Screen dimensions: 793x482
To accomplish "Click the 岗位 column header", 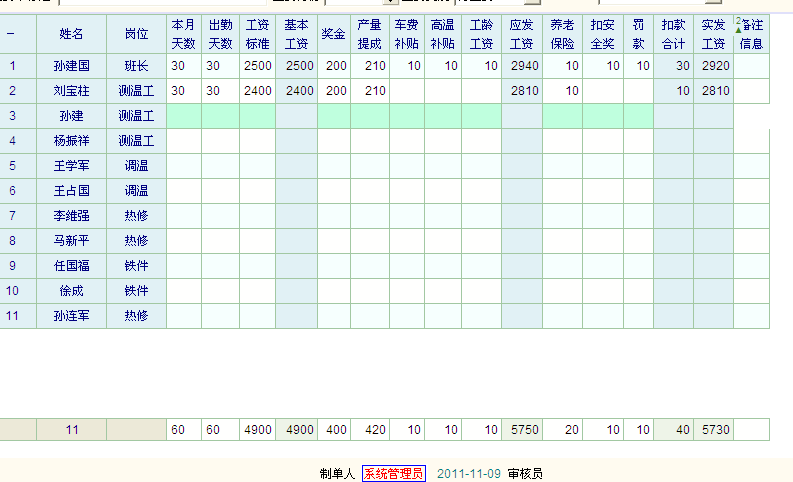I will (136, 34).
